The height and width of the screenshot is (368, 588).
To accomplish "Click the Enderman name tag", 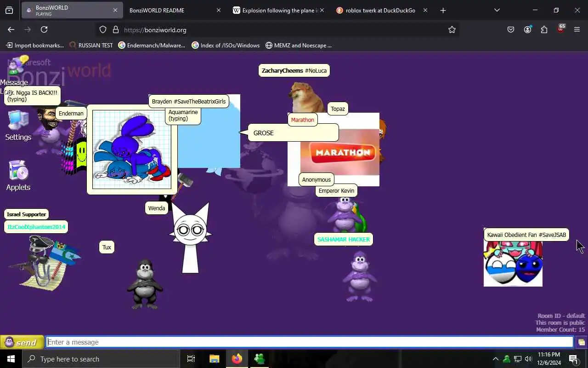I will 71,114.
